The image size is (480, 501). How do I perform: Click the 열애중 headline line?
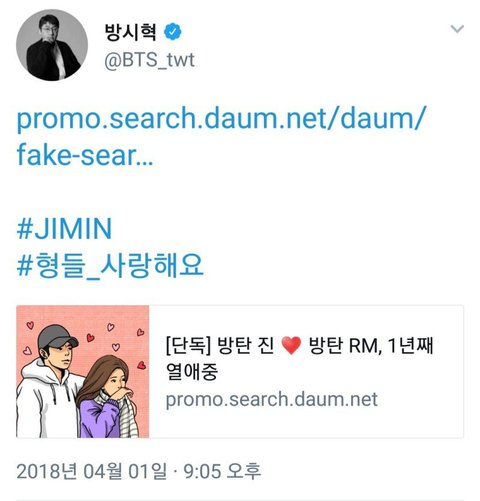[192, 371]
